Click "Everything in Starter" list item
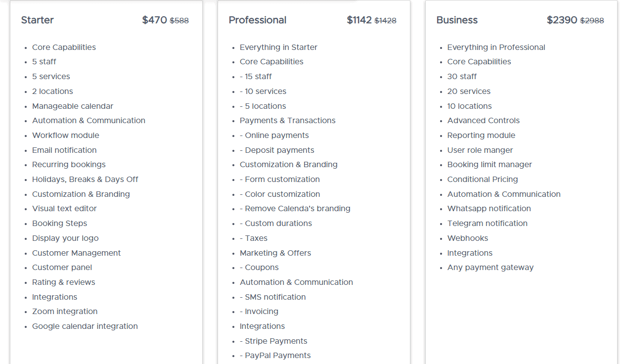The image size is (625, 364). coord(278,47)
